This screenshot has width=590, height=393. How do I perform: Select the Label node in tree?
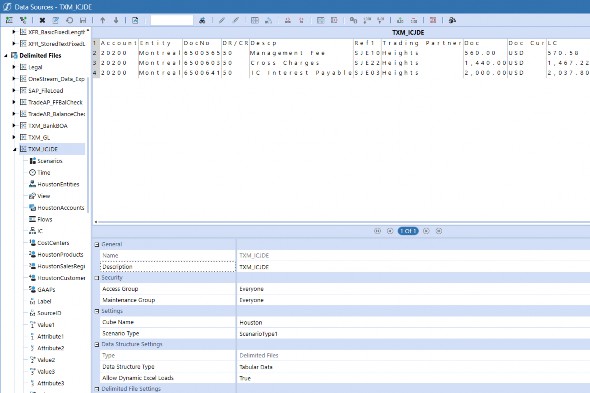[40, 301]
